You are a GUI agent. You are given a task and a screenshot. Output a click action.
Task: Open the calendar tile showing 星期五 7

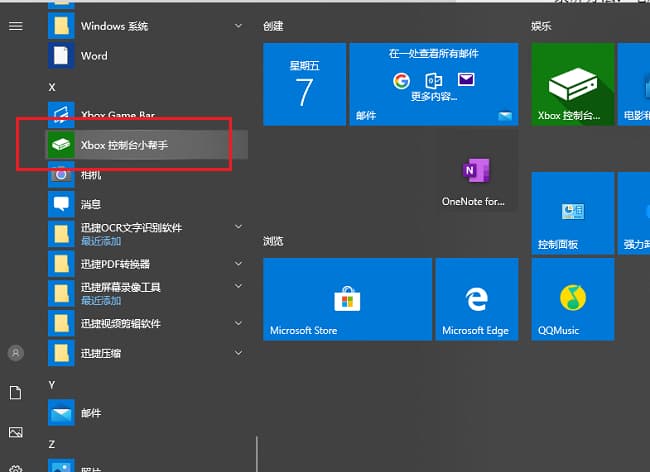(304, 84)
